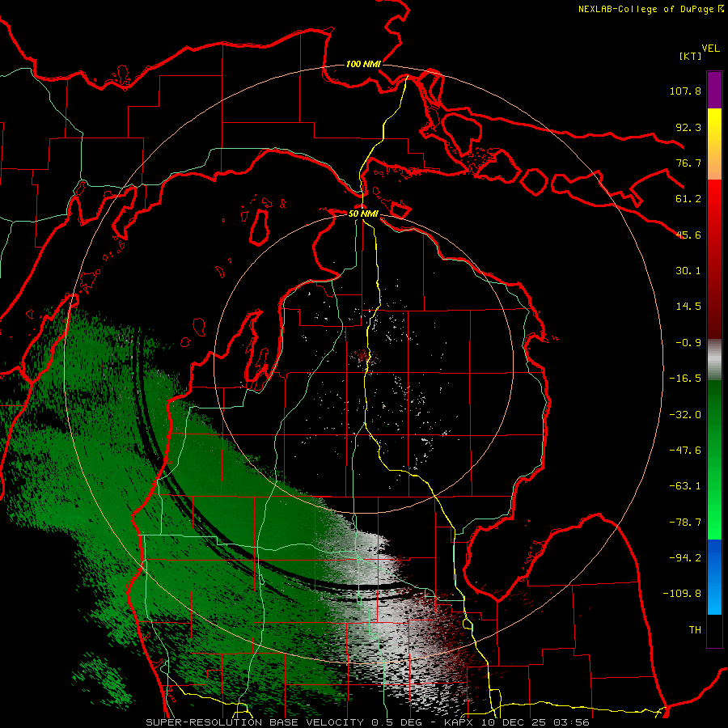Select the 30.1 scale value
This screenshot has width=728, height=728.
click(688, 271)
